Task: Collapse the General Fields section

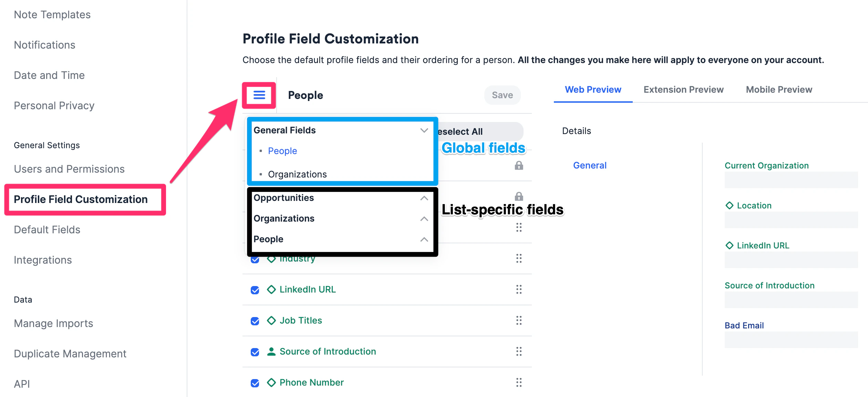Action: pos(424,130)
